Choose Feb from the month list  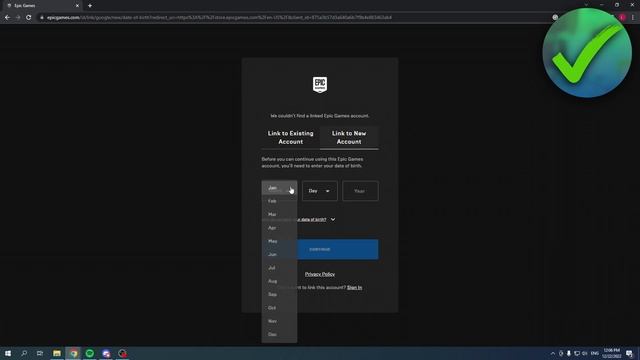click(x=279, y=201)
